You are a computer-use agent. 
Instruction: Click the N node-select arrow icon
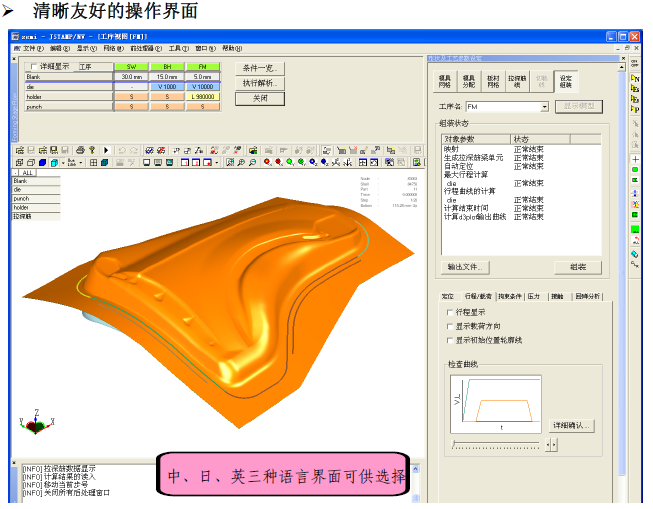click(635, 78)
